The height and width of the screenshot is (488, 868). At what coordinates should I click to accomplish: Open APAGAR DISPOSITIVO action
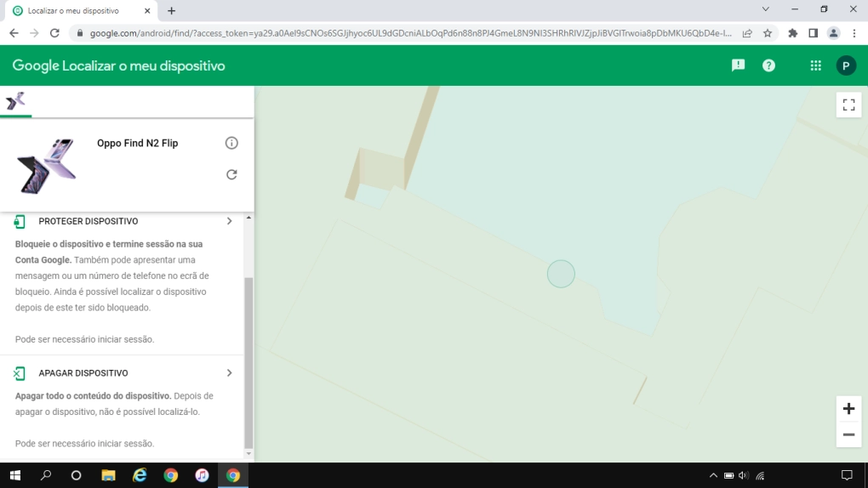pos(83,373)
